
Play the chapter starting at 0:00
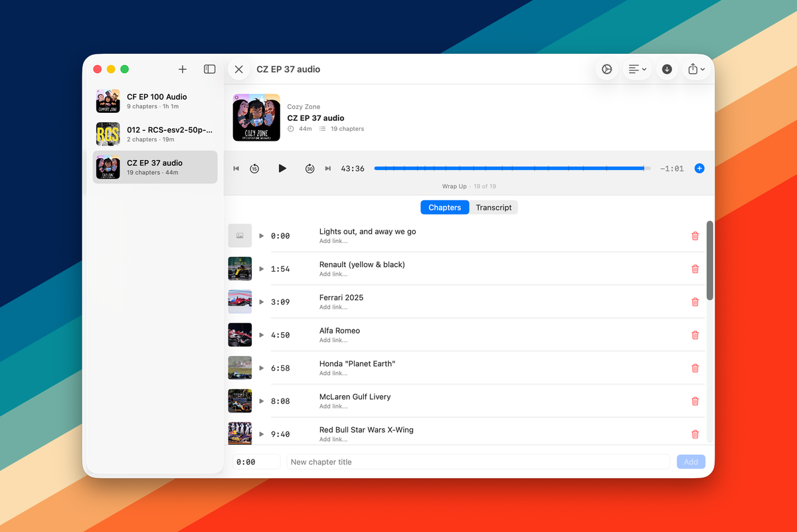point(262,236)
